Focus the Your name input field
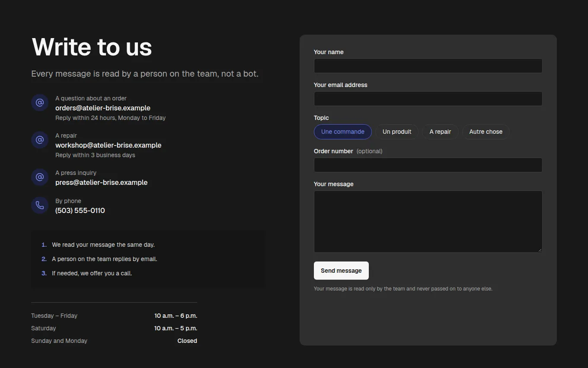Viewport: 588px width, 368px height. coord(428,66)
